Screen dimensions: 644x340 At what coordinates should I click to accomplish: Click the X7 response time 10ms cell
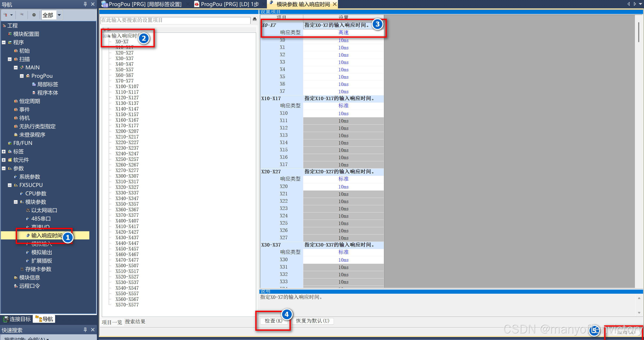343,92
